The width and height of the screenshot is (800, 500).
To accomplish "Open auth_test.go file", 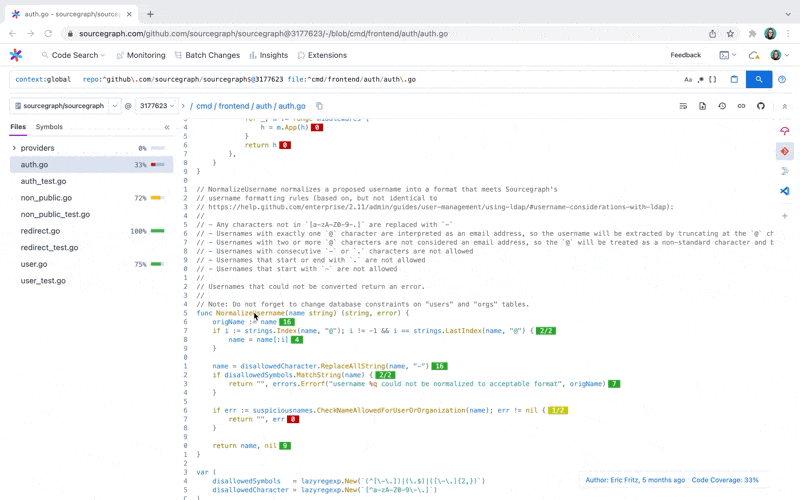I will click(x=43, y=181).
